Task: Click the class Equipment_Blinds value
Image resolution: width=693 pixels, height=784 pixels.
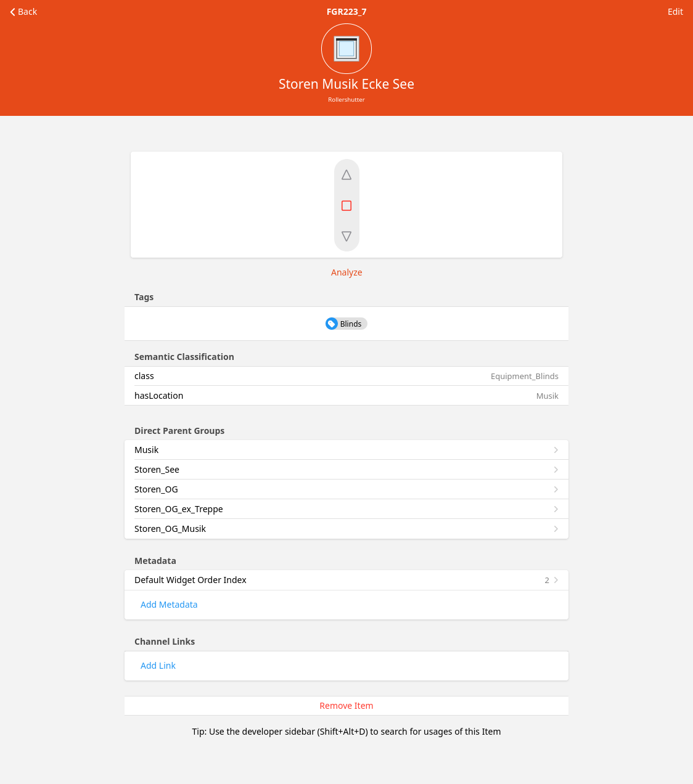Action: (x=525, y=376)
